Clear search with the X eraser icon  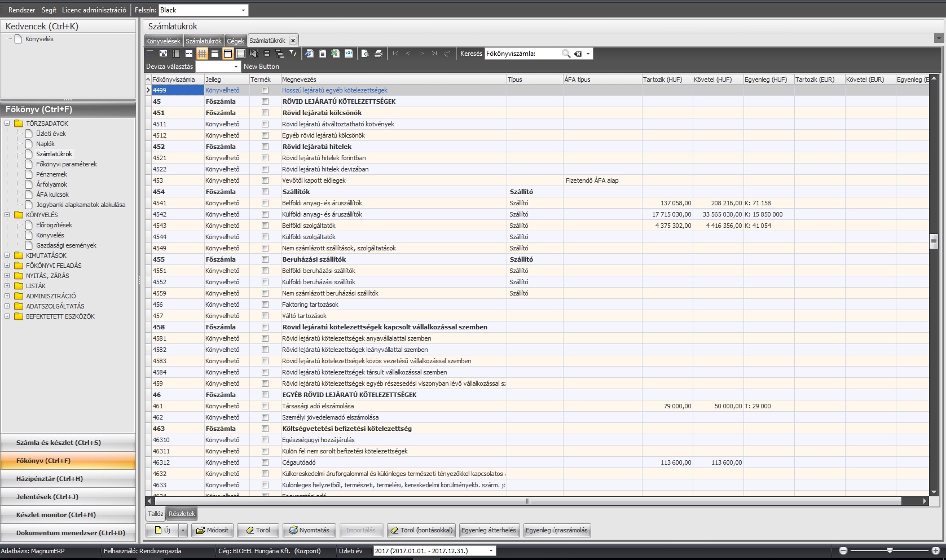click(578, 54)
